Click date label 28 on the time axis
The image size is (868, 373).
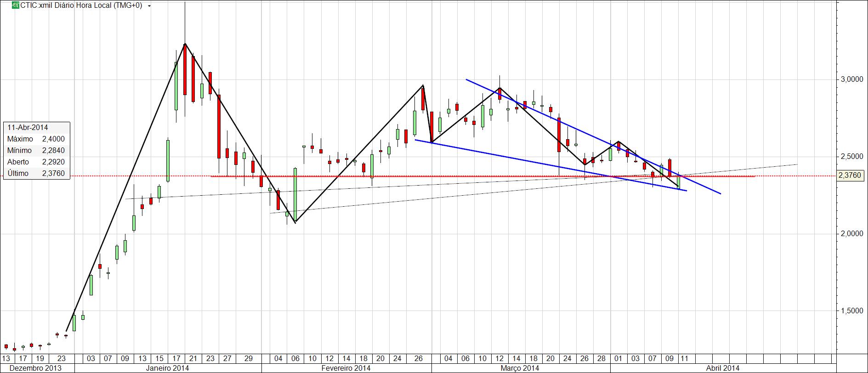[601, 358]
